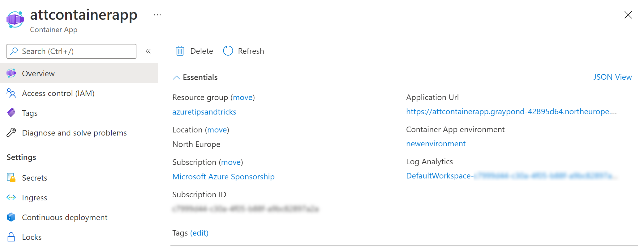Image resolution: width=644 pixels, height=251 pixels.
Task: Click the Application Url link
Action: [511, 111]
